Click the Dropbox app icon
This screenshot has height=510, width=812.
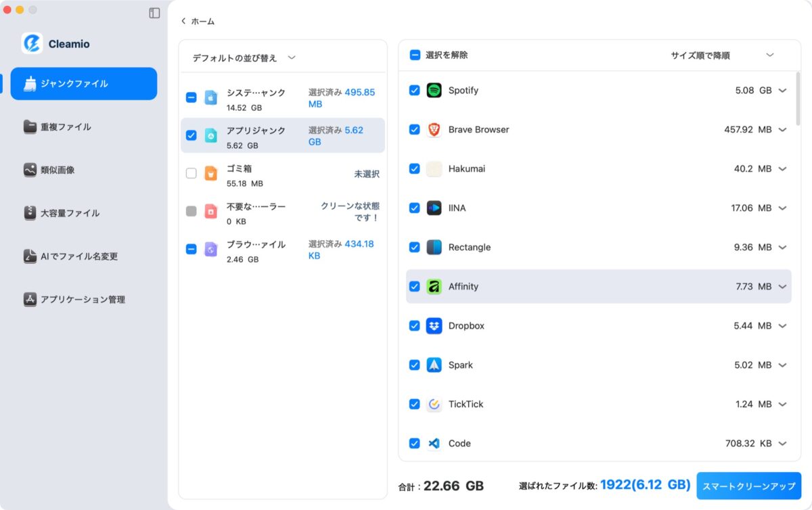[435, 325]
